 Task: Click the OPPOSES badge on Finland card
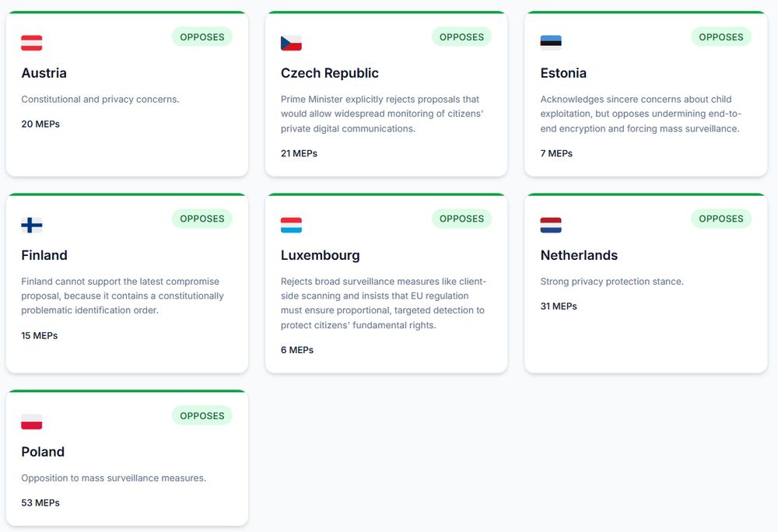(x=202, y=219)
